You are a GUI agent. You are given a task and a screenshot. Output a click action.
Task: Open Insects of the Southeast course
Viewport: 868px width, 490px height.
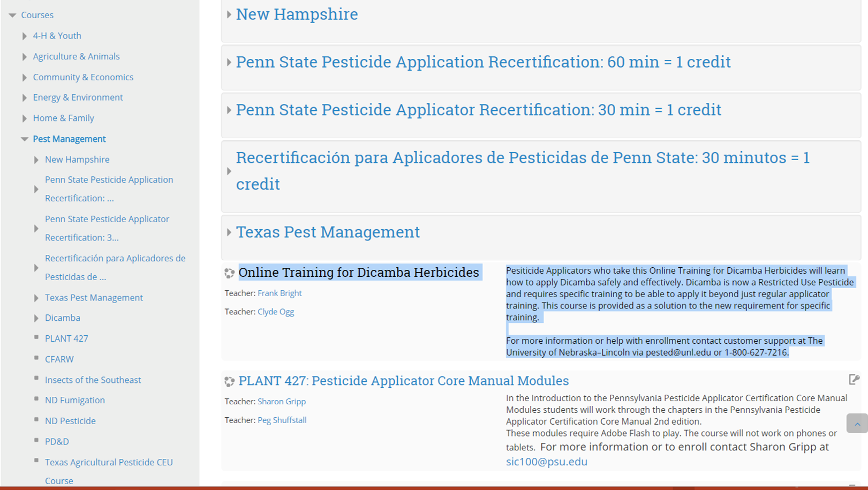[x=93, y=380]
